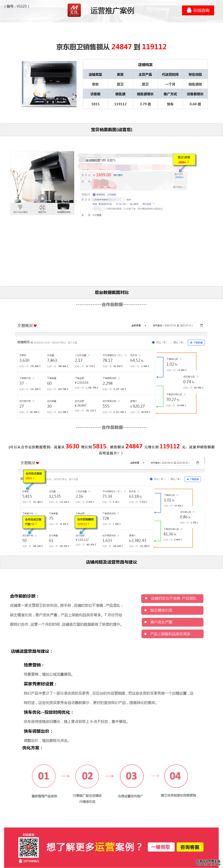Viewport: 223px width, 868px height.
Task: Open 全部渠道 dropdown in August report
Action: [x=137, y=463]
